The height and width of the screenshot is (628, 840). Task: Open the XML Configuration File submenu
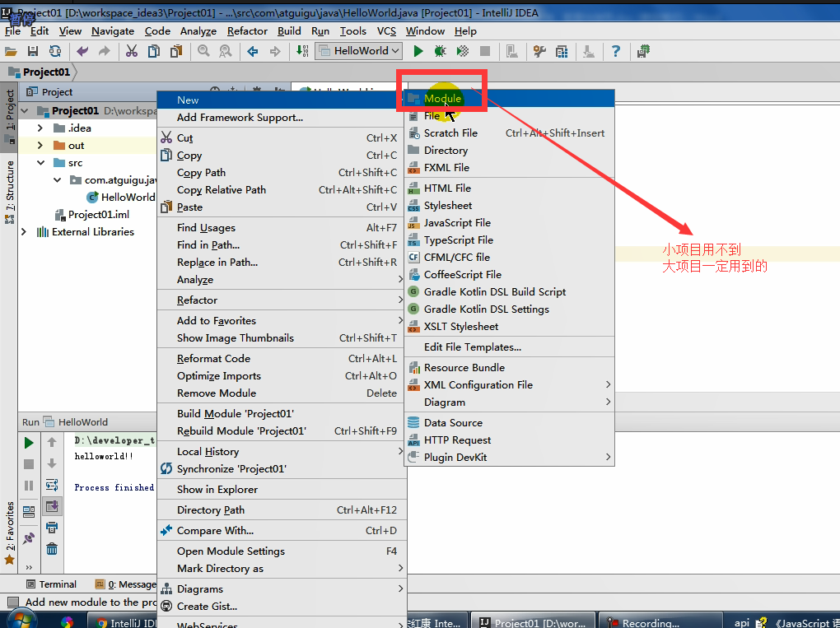(510, 385)
